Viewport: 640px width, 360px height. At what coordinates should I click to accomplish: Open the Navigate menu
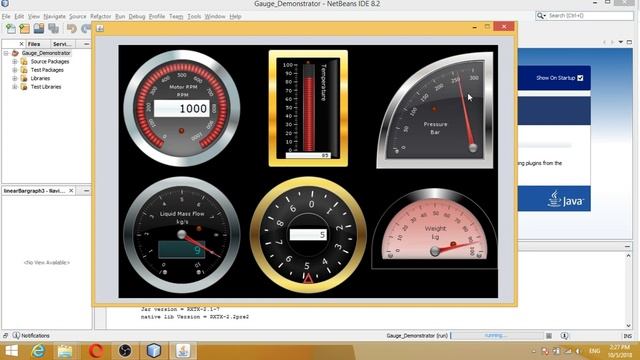point(54,16)
